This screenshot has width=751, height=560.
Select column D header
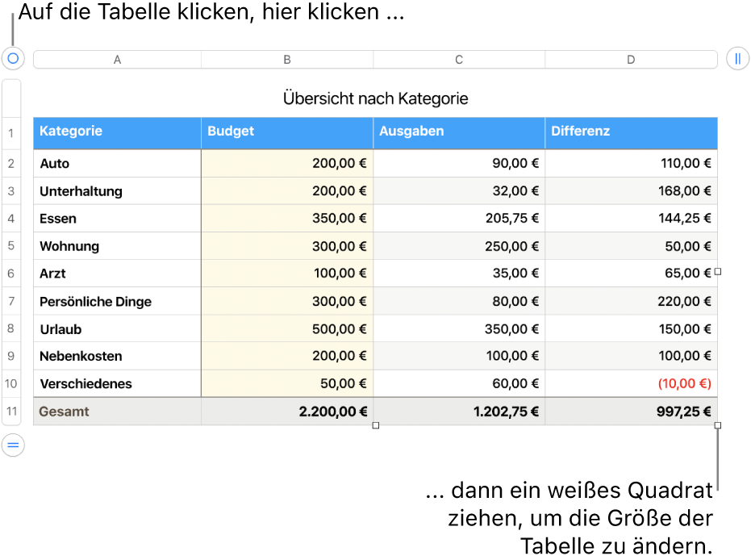632,60
